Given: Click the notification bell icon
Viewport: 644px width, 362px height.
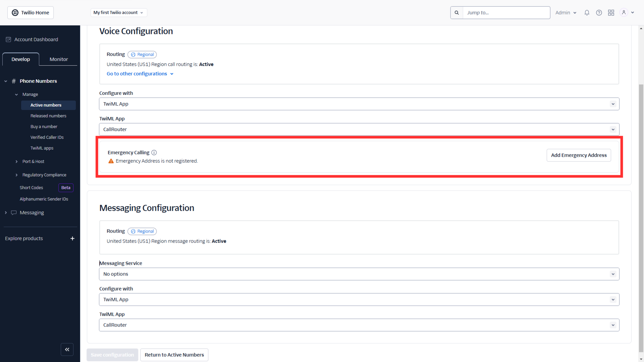Looking at the screenshot, I should coord(587,12).
